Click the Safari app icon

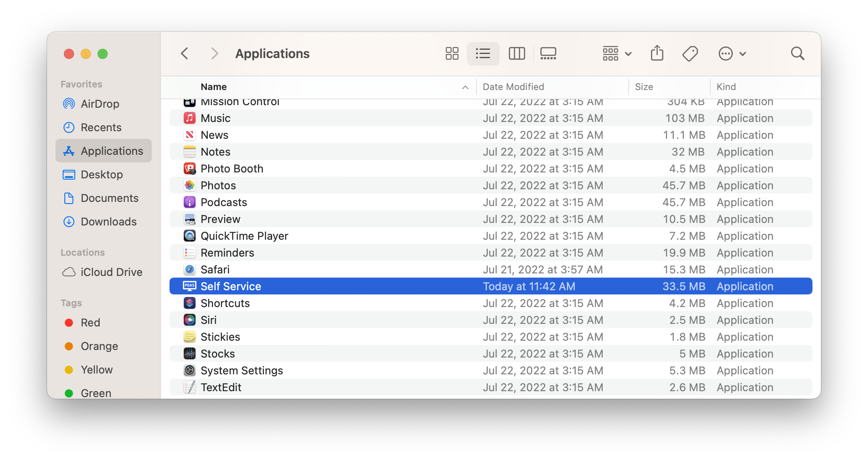[x=190, y=270]
